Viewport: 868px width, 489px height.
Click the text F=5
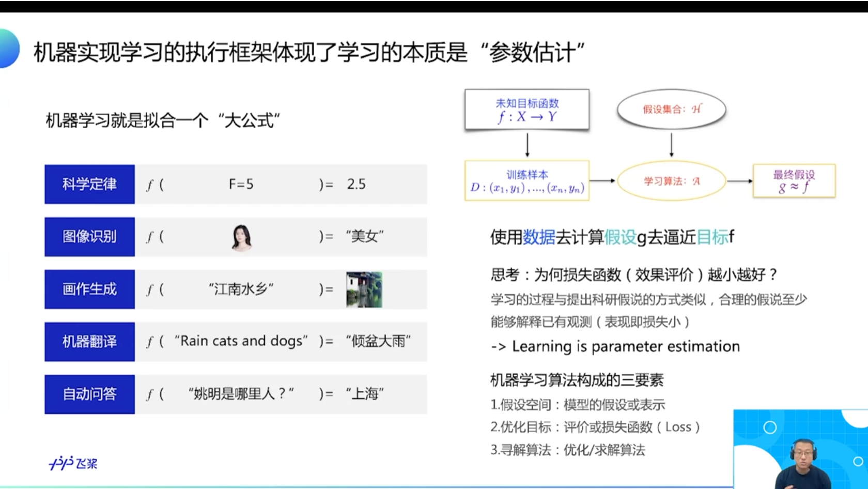coord(241,184)
